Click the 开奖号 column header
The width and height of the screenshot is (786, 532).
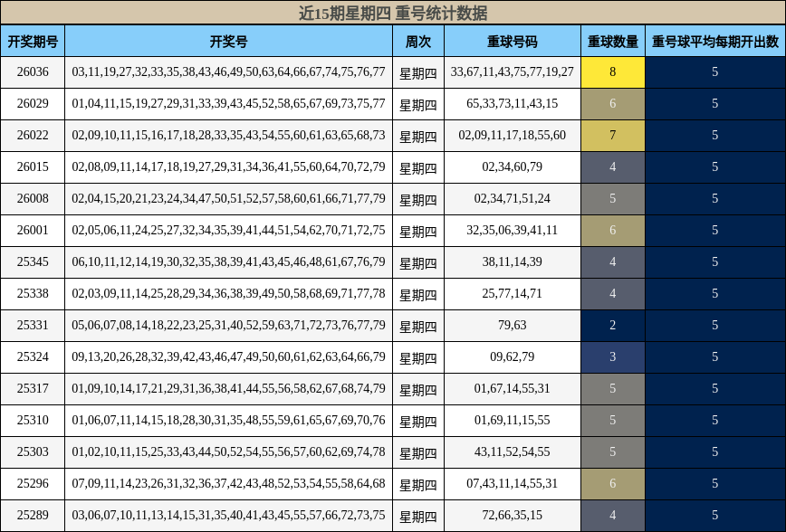228,40
